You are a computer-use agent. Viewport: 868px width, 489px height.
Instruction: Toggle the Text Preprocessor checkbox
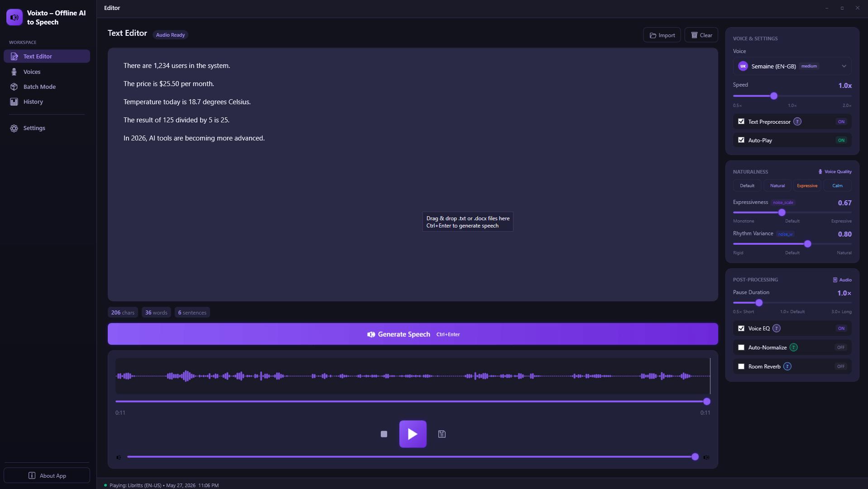point(741,121)
